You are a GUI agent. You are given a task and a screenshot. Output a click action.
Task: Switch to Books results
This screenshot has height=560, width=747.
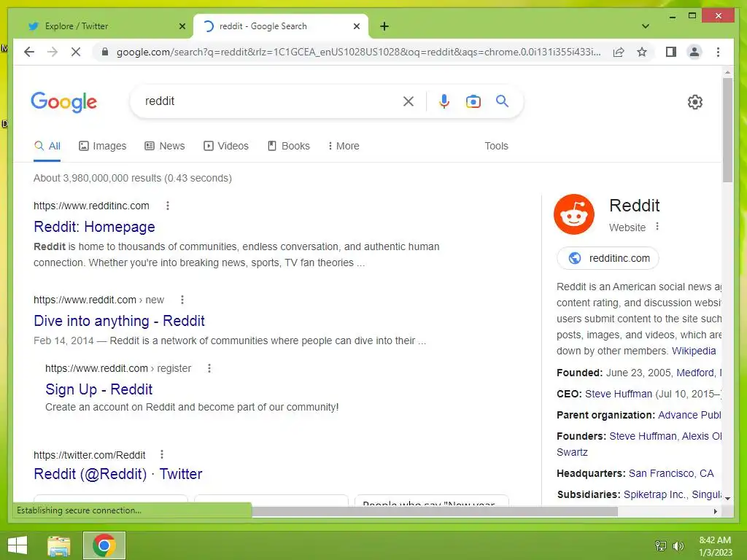click(289, 146)
